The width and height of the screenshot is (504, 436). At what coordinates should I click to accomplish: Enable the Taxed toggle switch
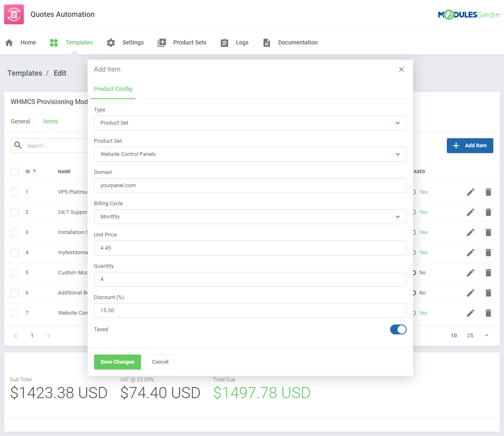(x=398, y=329)
